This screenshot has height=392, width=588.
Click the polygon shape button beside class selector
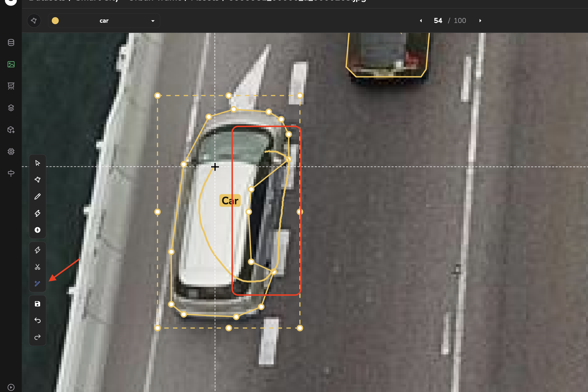click(x=34, y=21)
